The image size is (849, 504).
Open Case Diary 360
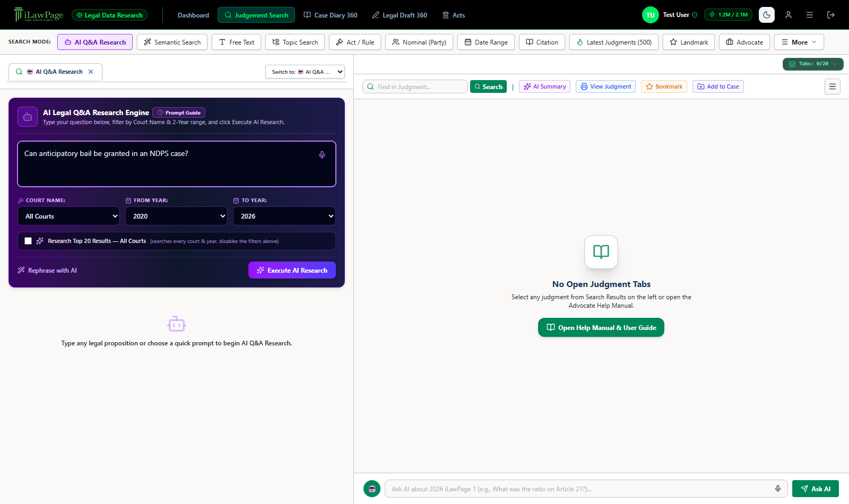331,15
